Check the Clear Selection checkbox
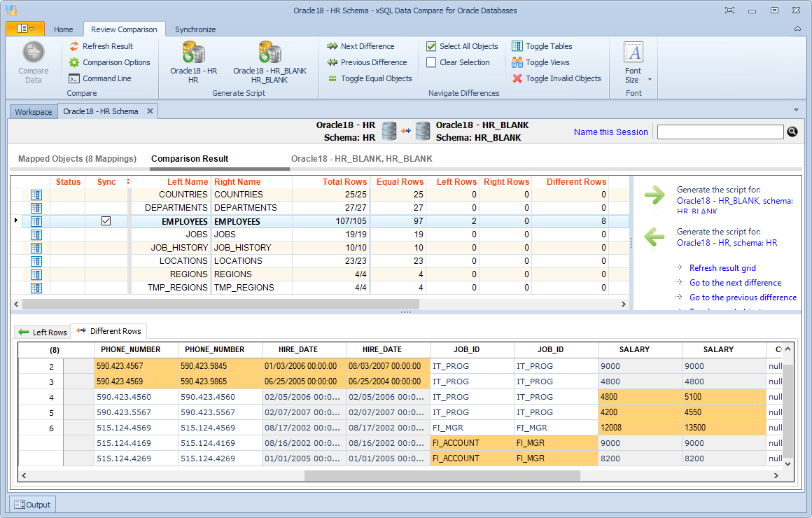 (430, 62)
